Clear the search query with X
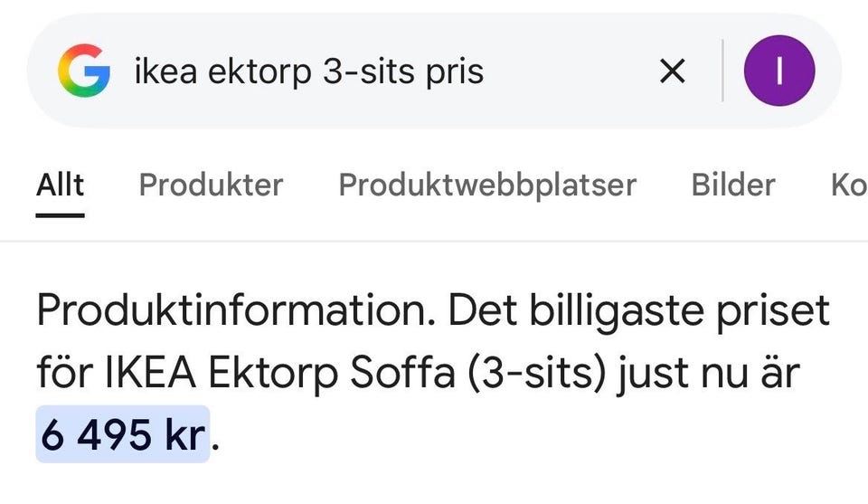This screenshot has width=868, height=504. (x=672, y=71)
